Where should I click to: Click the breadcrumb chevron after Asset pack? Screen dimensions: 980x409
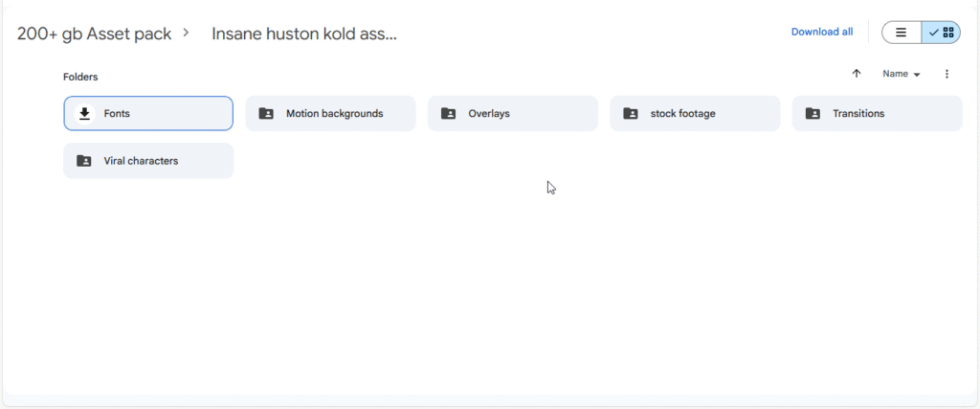coord(187,34)
